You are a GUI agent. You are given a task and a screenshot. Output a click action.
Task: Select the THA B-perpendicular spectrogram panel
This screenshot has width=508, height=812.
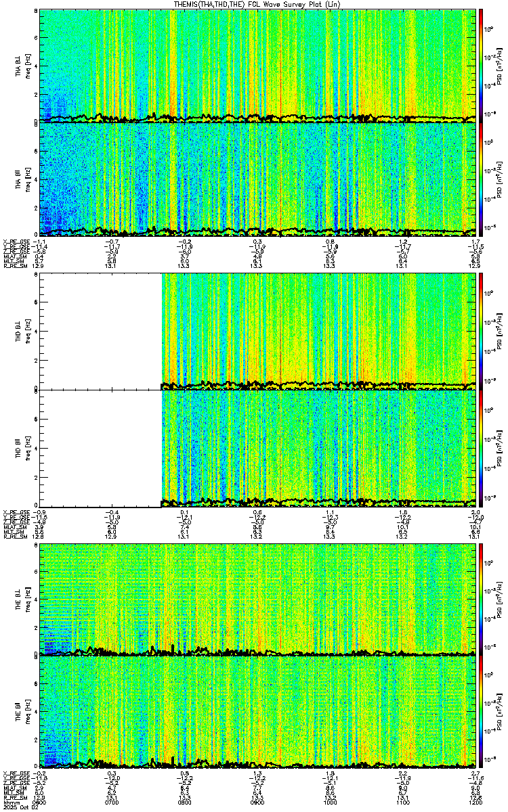pos(257,66)
